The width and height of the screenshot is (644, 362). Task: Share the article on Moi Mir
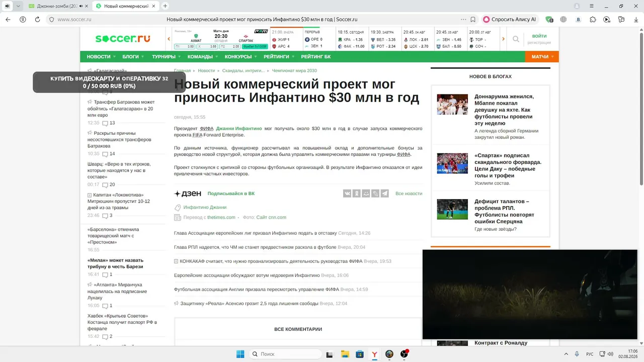coord(366,194)
